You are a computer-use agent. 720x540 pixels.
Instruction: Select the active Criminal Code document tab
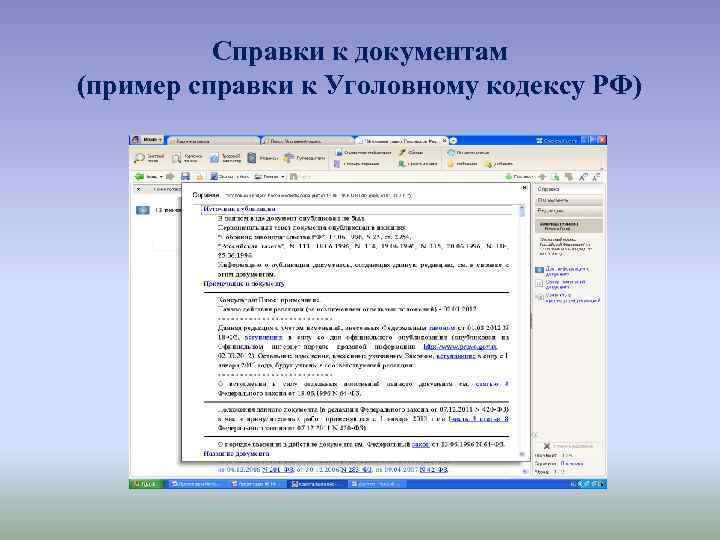pos(399,141)
